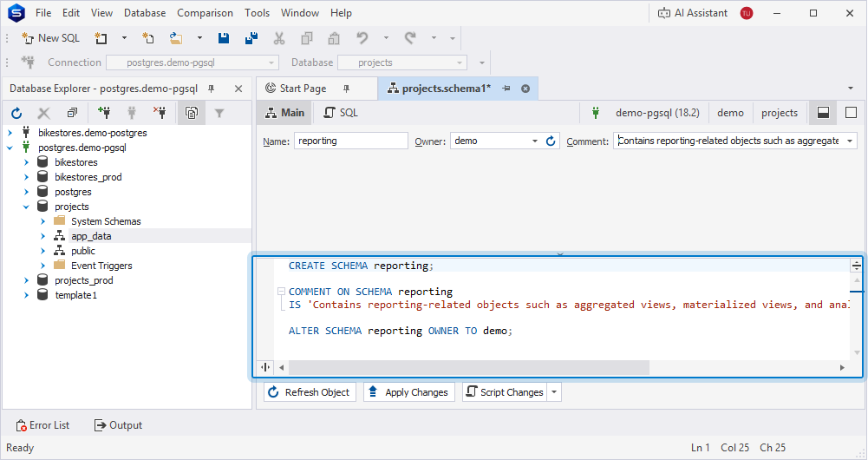Switch to the SQL view tab
This screenshot has height=460, width=868.
point(341,113)
